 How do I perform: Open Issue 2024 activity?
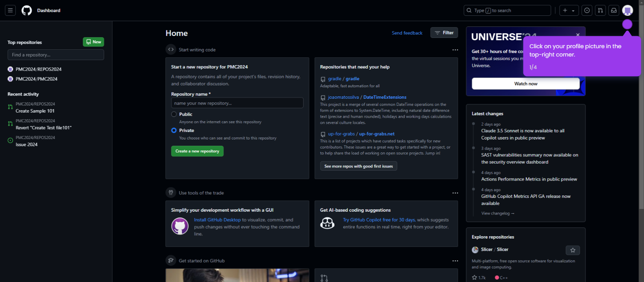click(x=26, y=145)
